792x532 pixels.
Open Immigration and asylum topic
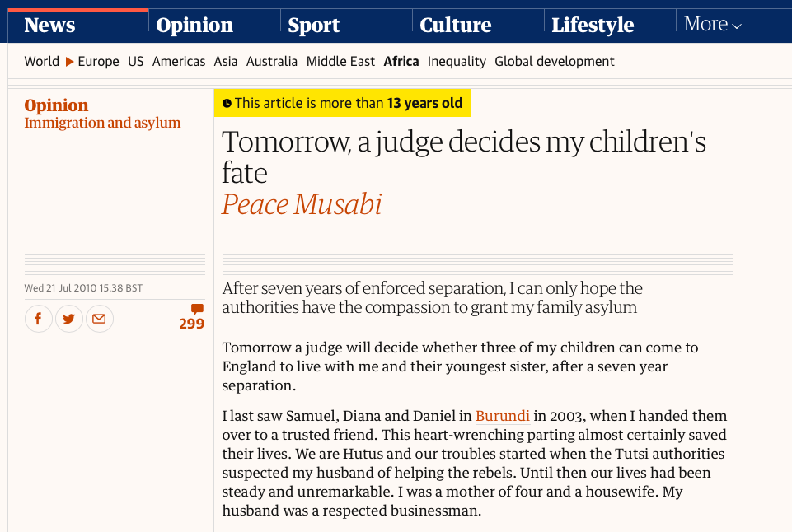click(102, 124)
